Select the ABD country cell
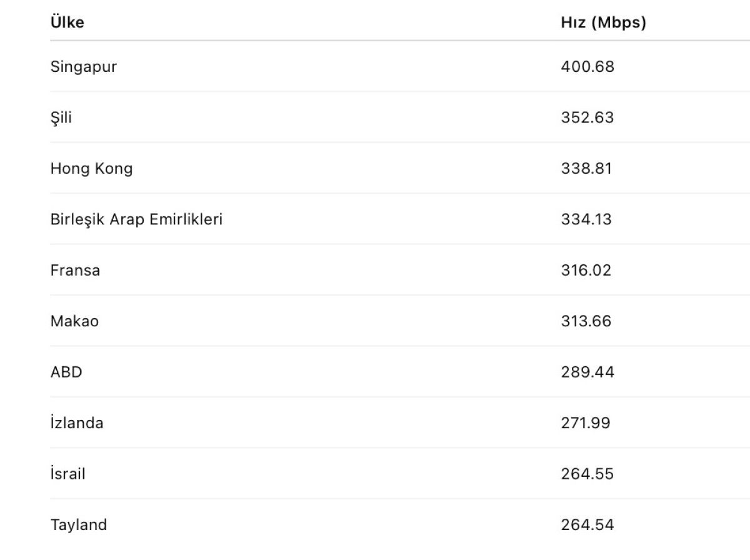The width and height of the screenshot is (750, 560). coord(66,372)
